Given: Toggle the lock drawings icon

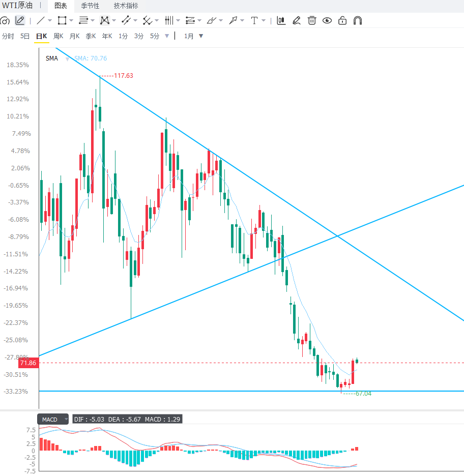Looking at the screenshot, I should pos(342,21).
